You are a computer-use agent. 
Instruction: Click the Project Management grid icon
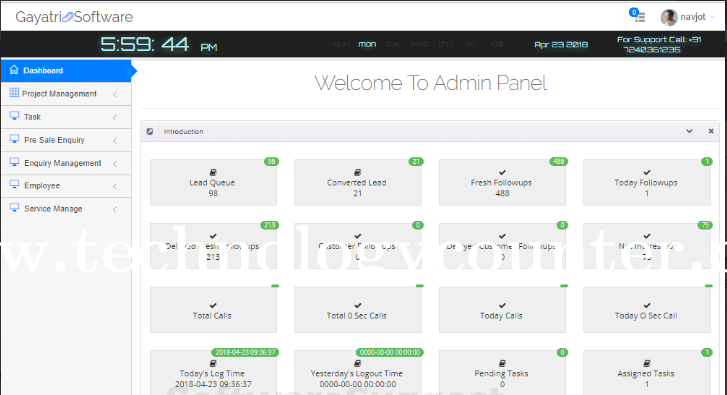pos(14,93)
